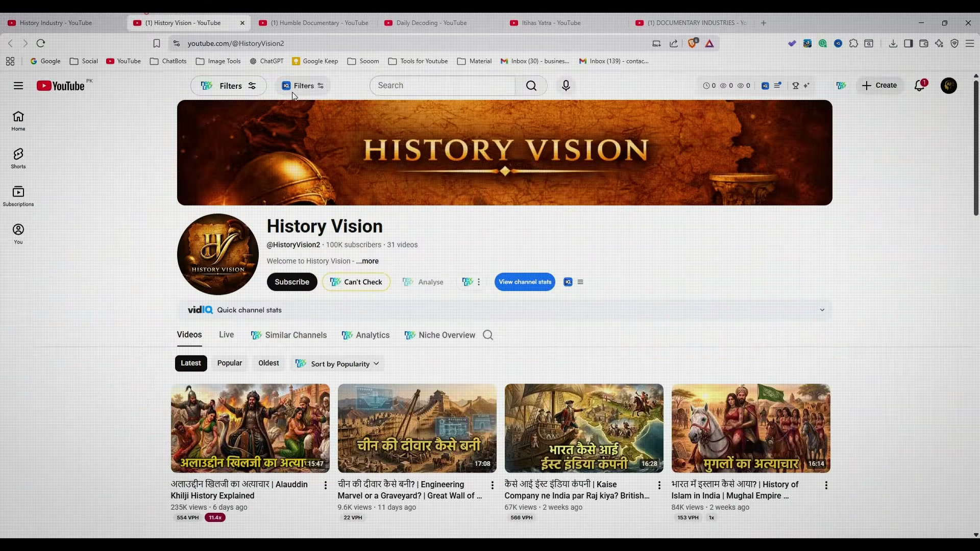The width and height of the screenshot is (980, 551).
Task: Open Home in the left sidebar
Action: click(x=18, y=121)
